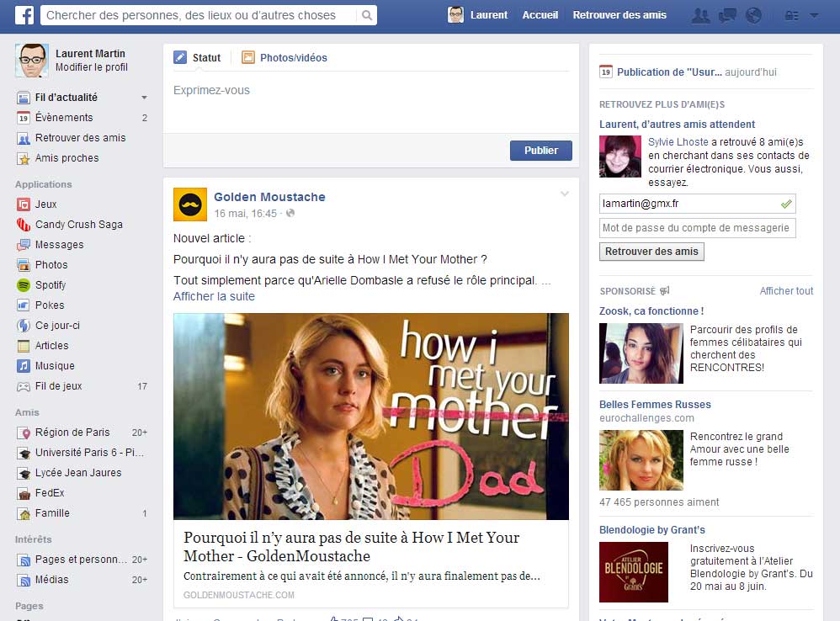
Task: Click the Sponsorisé megaphone icon
Action: [664, 291]
